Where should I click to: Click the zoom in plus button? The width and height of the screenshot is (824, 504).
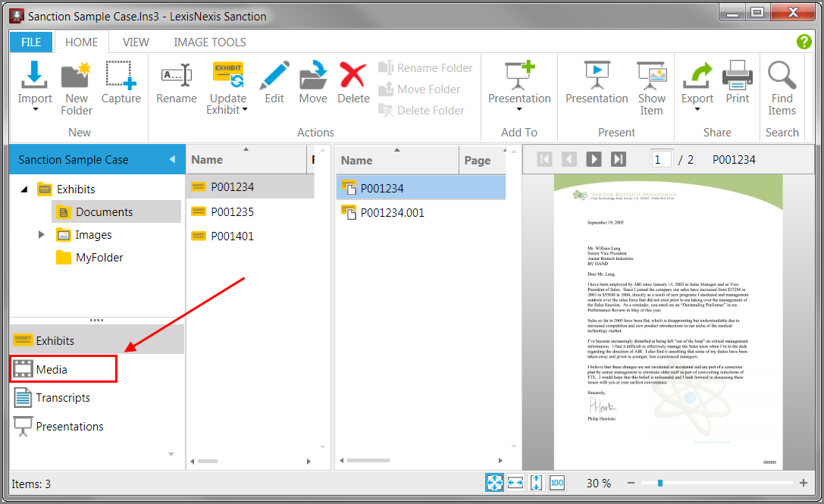tap(804, 483)
